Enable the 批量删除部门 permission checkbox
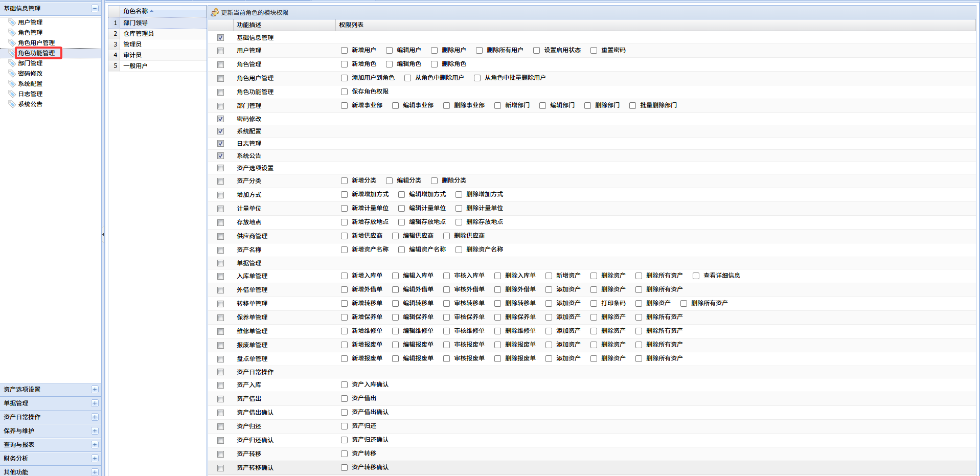980x476 pixels. [632, 105]
